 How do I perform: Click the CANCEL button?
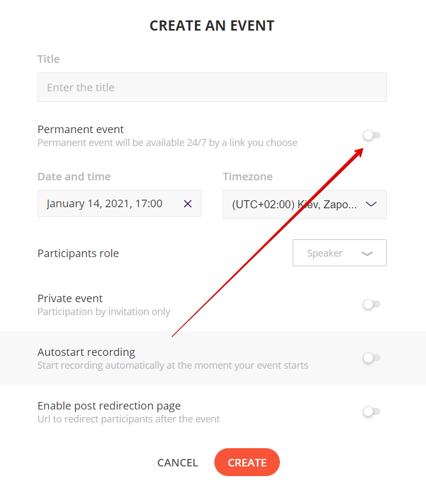[178, 463]
